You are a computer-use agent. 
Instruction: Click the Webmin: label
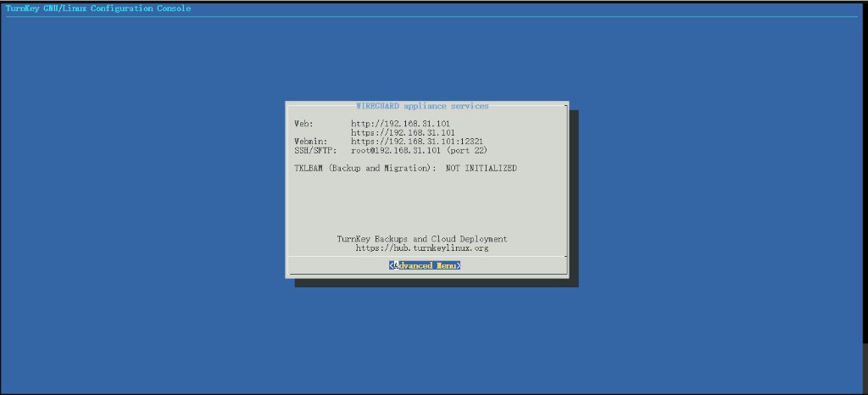click(x=311, y=142)
